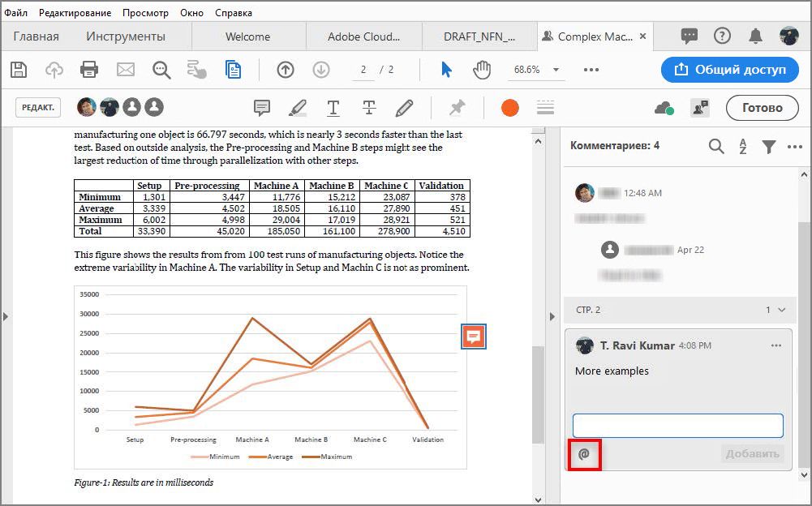Click the first reviewer avatar in toolbar
Viewport: 812px width, 506px height.
(87, 107)
